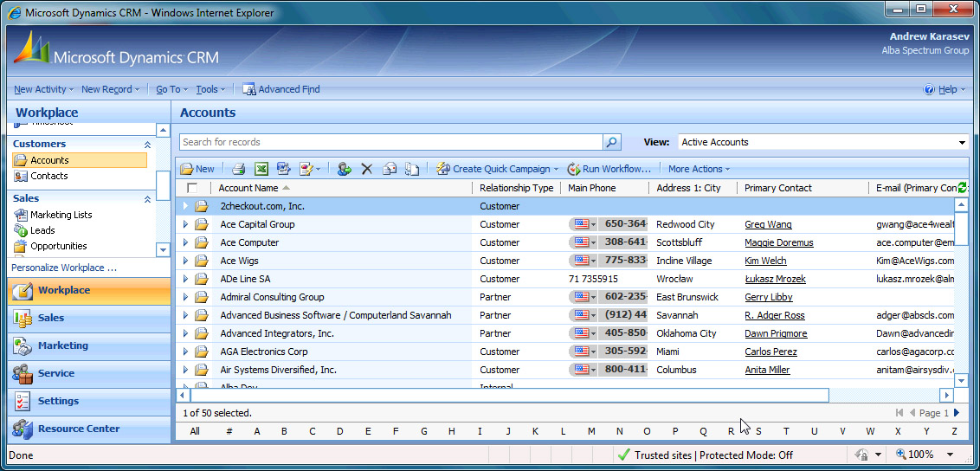Click the Ace Capital Group folder icon
980x471 pixels.
(x=201, y=224)
